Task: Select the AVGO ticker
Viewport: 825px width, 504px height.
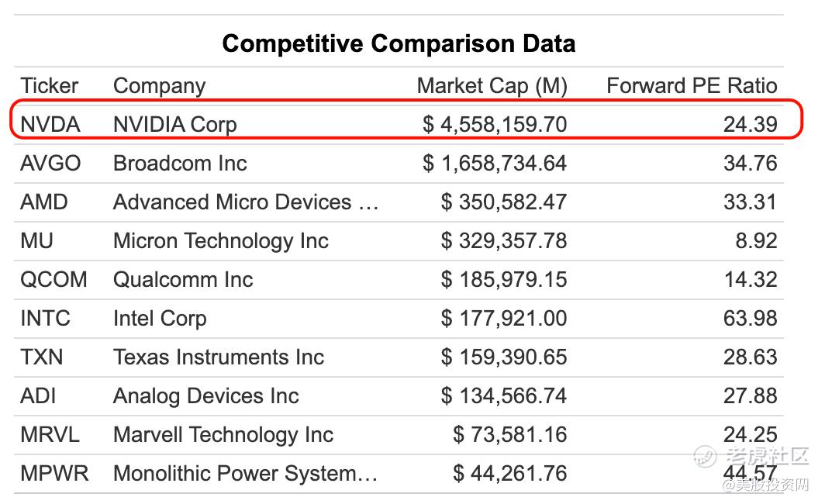Action: 50,163
